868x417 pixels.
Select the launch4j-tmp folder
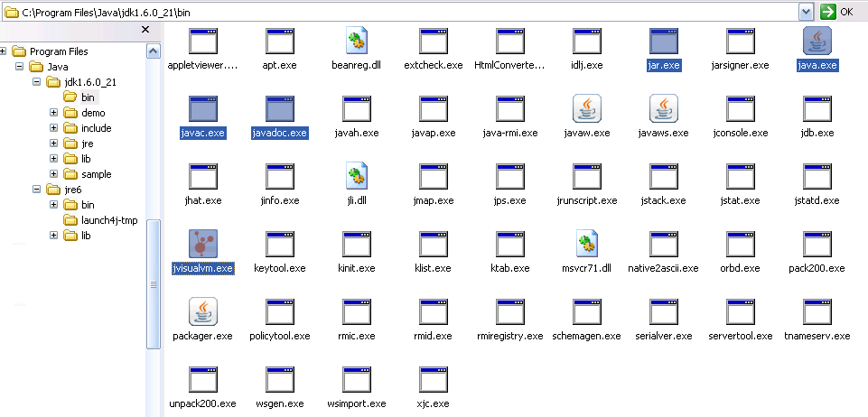coord(100,220)
